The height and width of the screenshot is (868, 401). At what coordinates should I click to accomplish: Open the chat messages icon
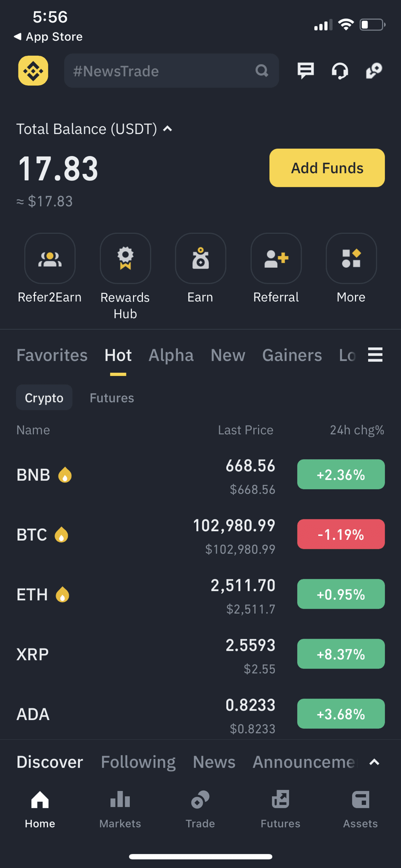[x=306, y=71]
